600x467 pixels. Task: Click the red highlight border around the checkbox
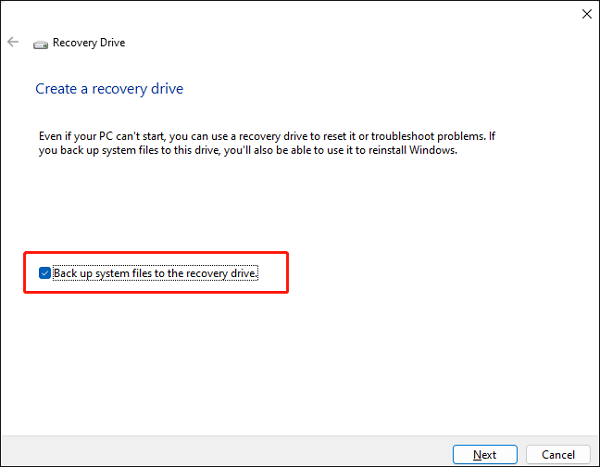288,272
